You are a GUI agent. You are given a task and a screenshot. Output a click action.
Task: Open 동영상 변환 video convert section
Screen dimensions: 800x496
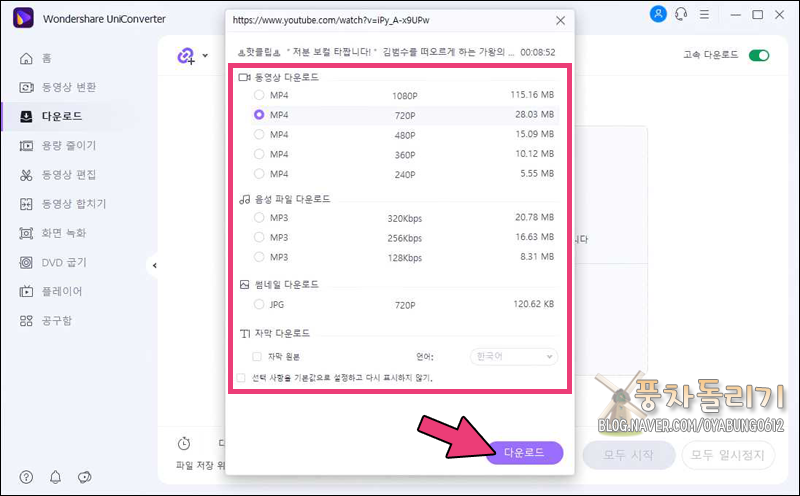(x=58, y=87)
